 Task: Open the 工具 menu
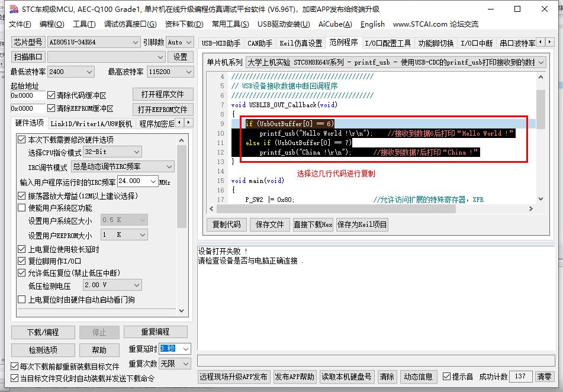click(83, 24)
